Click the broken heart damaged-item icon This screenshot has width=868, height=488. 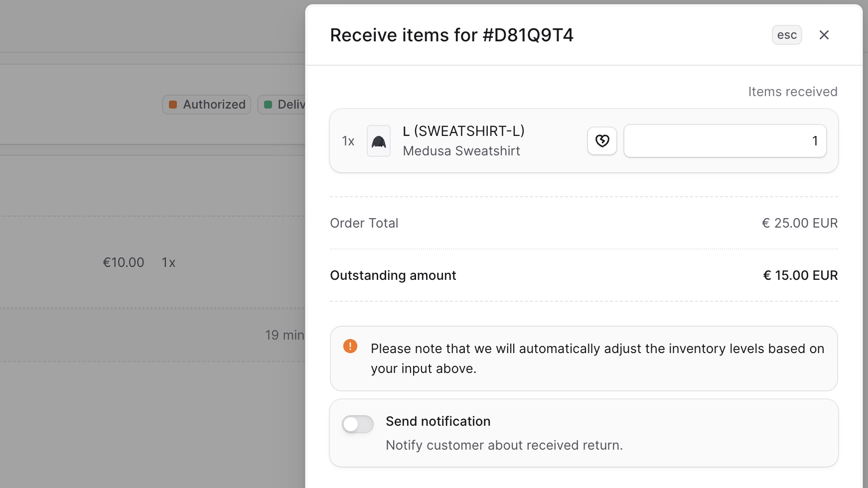(602, 141)
